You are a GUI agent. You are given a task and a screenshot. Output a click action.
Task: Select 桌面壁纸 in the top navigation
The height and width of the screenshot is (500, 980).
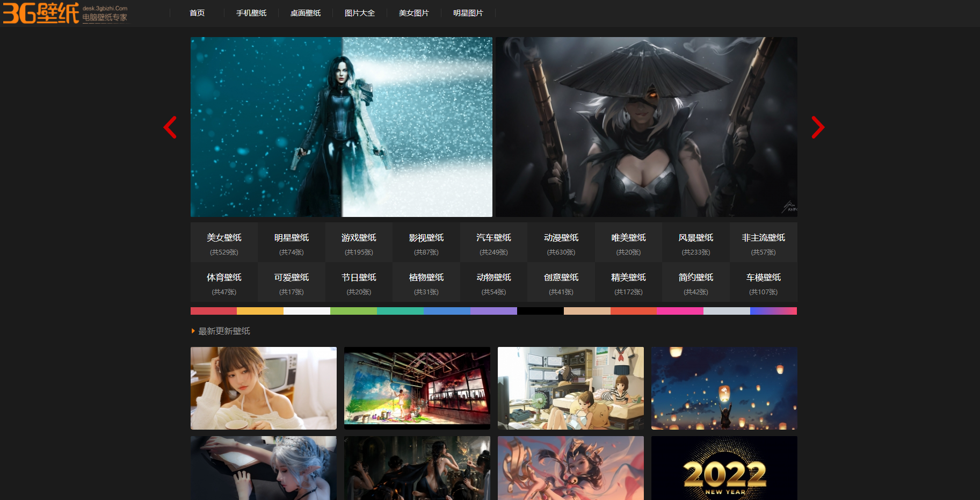[x=306, y=13]
